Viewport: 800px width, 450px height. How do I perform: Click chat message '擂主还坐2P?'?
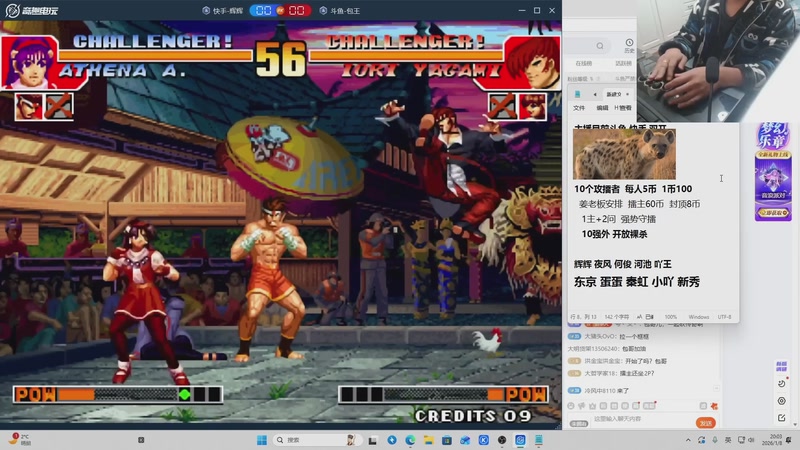pos(636,373)
